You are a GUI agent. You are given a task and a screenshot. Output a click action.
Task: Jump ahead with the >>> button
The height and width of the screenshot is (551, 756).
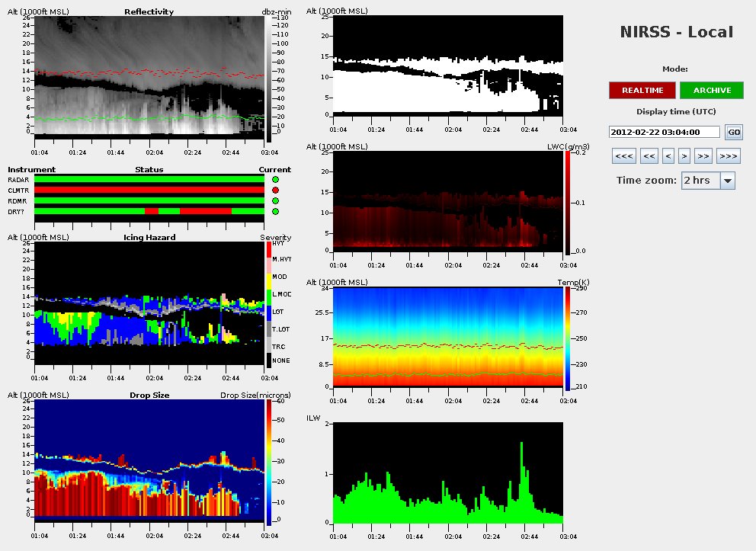tap(729, 156)
